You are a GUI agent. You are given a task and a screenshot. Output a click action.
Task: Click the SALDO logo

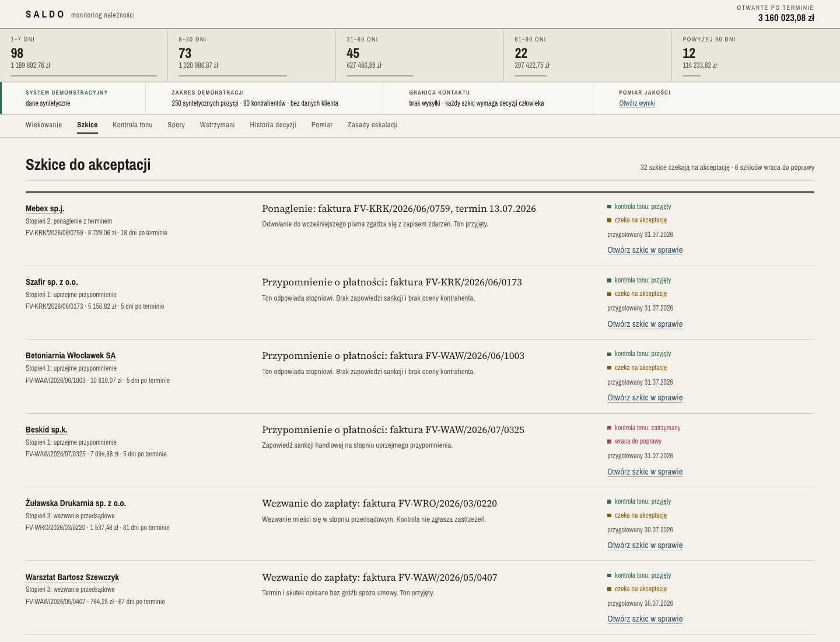click(x=45, y=15)
